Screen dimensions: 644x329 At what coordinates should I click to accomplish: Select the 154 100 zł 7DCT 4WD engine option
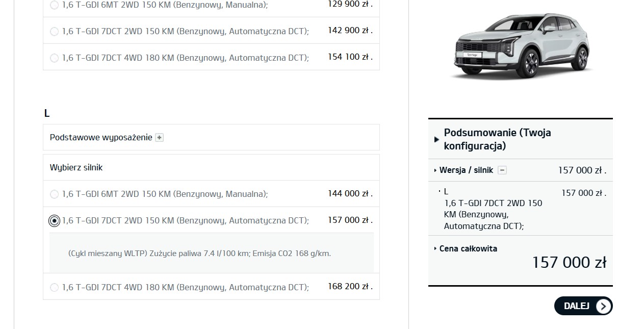coord(54,58)
